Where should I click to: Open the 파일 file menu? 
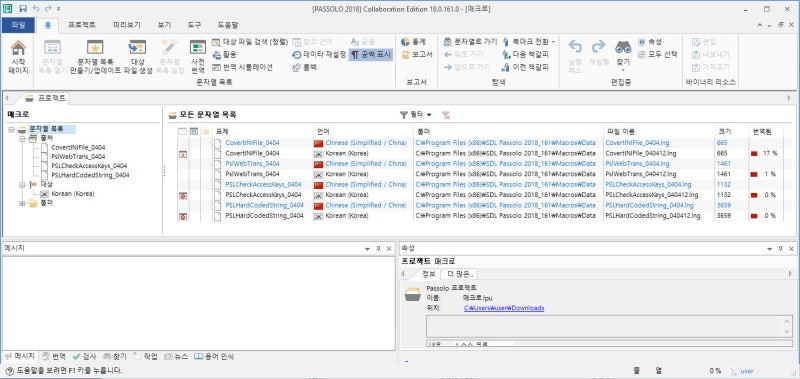pyautogui.click(x=18, y=24)
